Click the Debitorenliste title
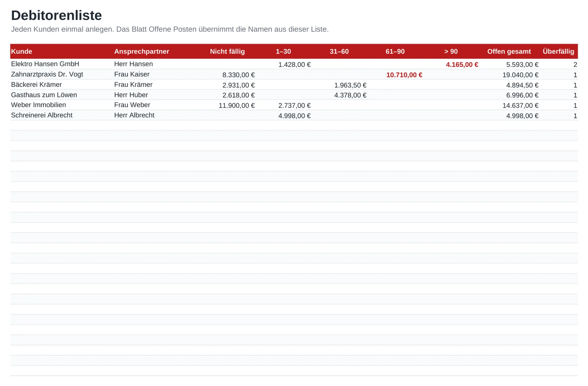Screen dimensions: 588x386 click(x=57, y=15)
